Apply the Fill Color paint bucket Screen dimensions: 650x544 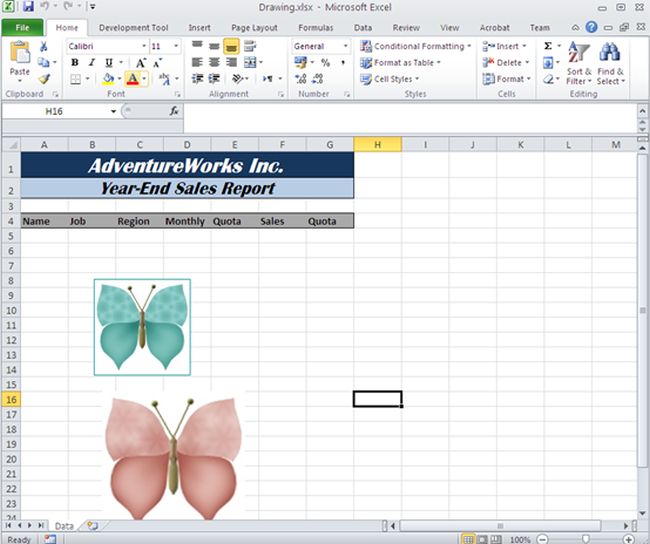[108, 79]
